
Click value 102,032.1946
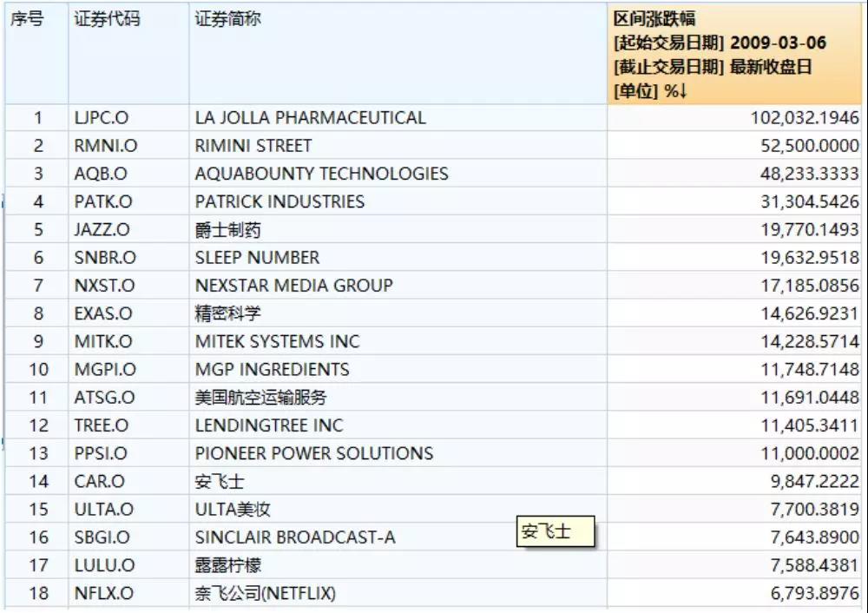pyautogui.click(x=805, y=118)
